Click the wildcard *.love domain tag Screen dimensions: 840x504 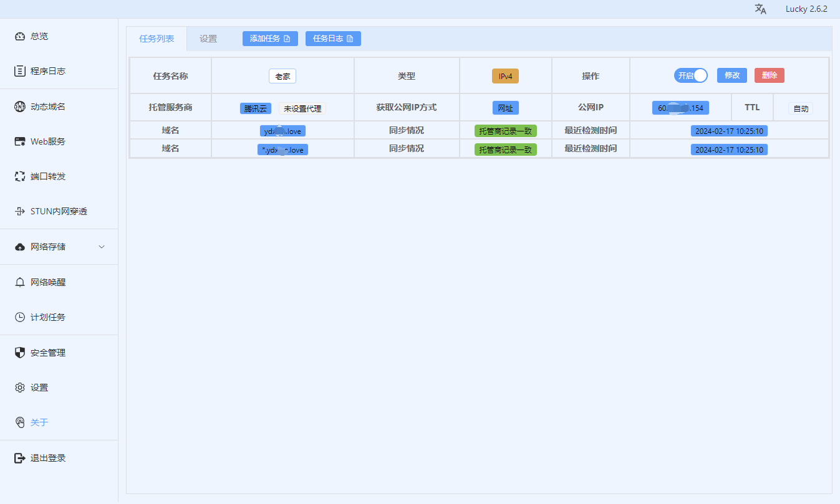[282, 150]
